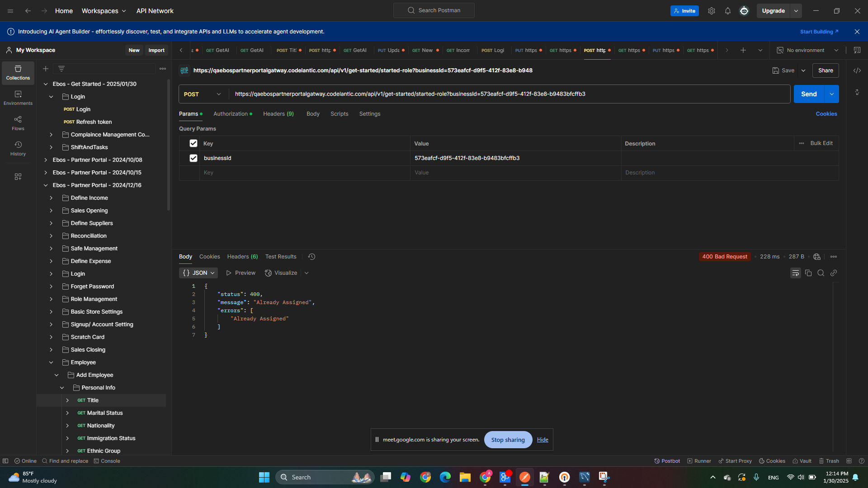This screenshot has height=488, width=868.
Task: Open the response Cookies tab
Action: pos(210,257)
